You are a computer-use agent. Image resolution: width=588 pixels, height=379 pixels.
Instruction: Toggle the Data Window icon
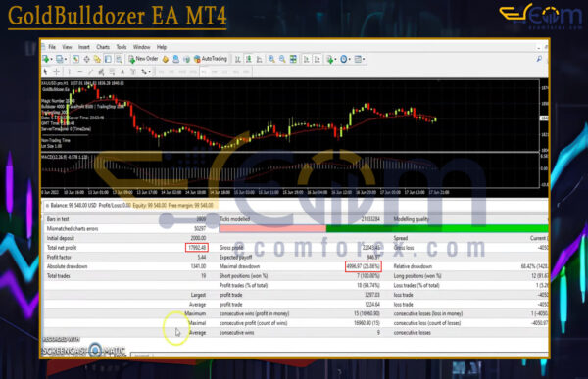(x=86, y=59)
